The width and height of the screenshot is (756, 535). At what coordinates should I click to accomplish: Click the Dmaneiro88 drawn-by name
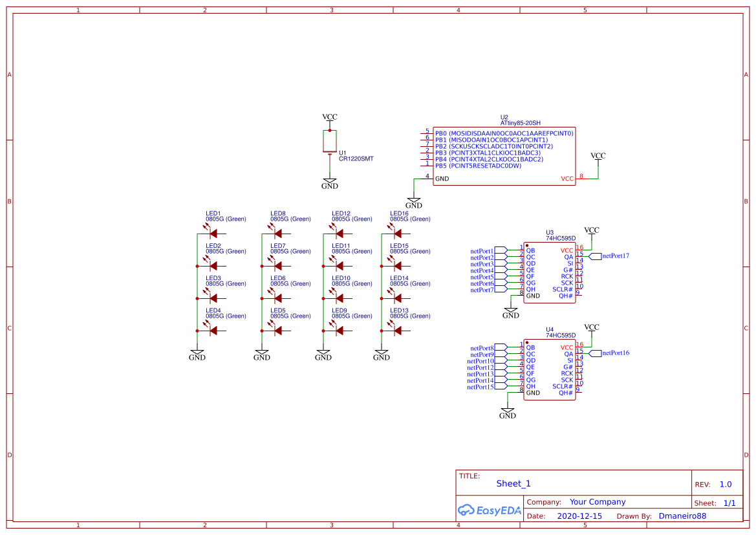(682, 516)
